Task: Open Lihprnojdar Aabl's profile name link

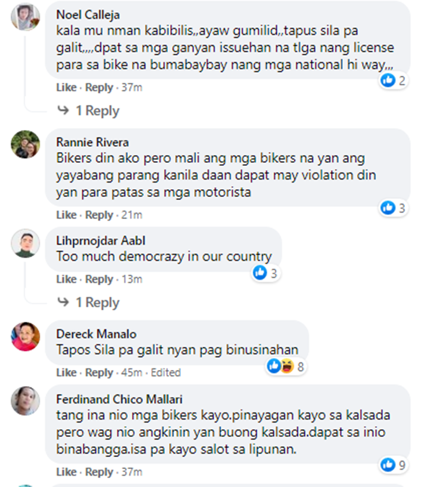Action: [x=101, y=241]
